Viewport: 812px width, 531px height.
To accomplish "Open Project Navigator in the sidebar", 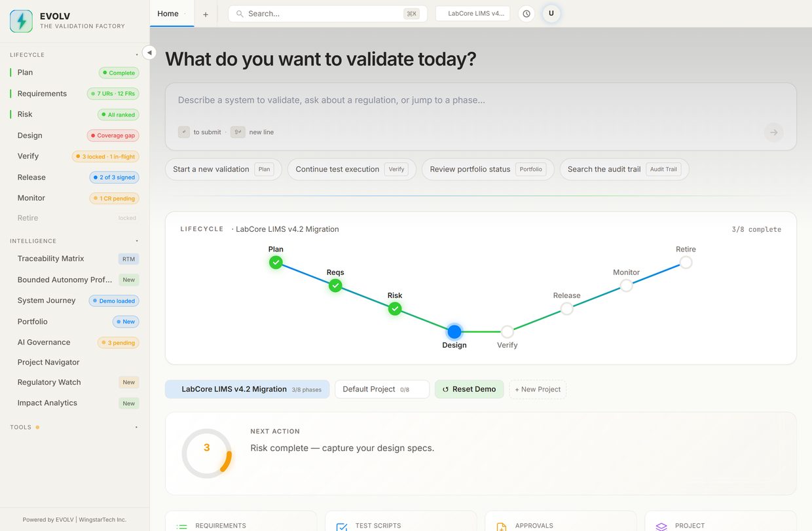I will (75, 362).
